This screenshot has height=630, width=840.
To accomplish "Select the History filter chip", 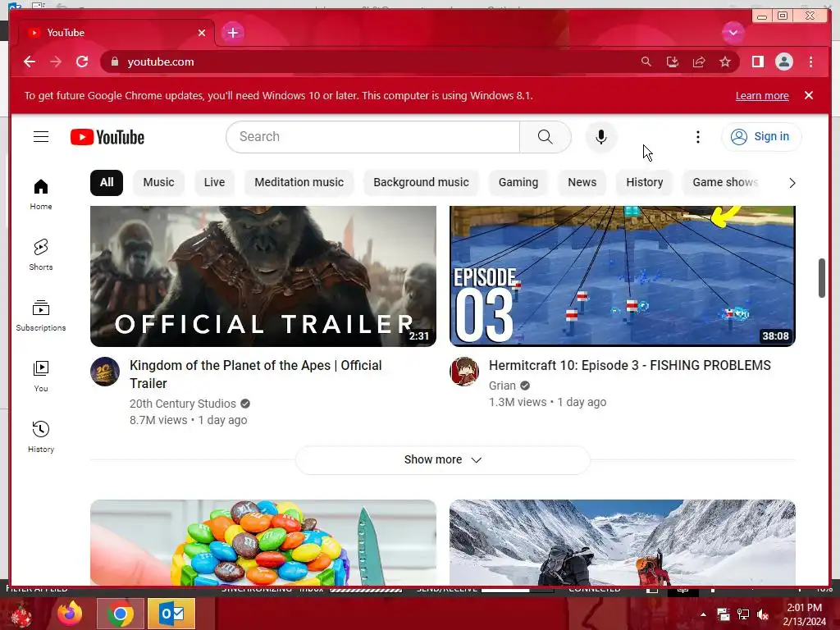I will [645, 182].
